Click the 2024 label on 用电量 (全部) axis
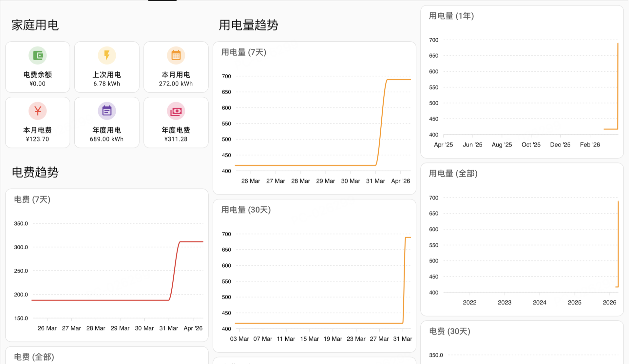629x364 pixels. coord(540,302)
